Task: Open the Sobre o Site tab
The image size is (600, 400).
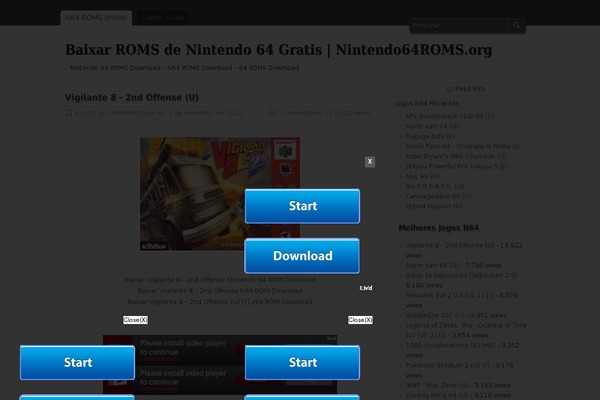Action: coord(163,18)
